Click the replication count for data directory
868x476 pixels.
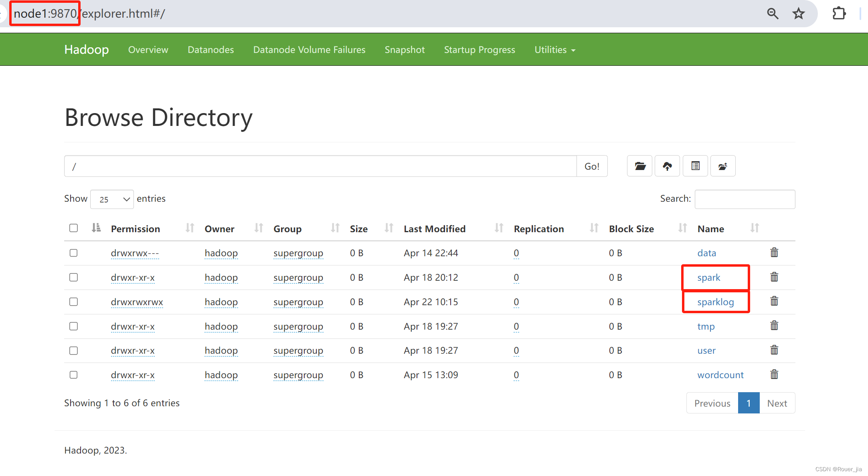(x=515, y=253)
